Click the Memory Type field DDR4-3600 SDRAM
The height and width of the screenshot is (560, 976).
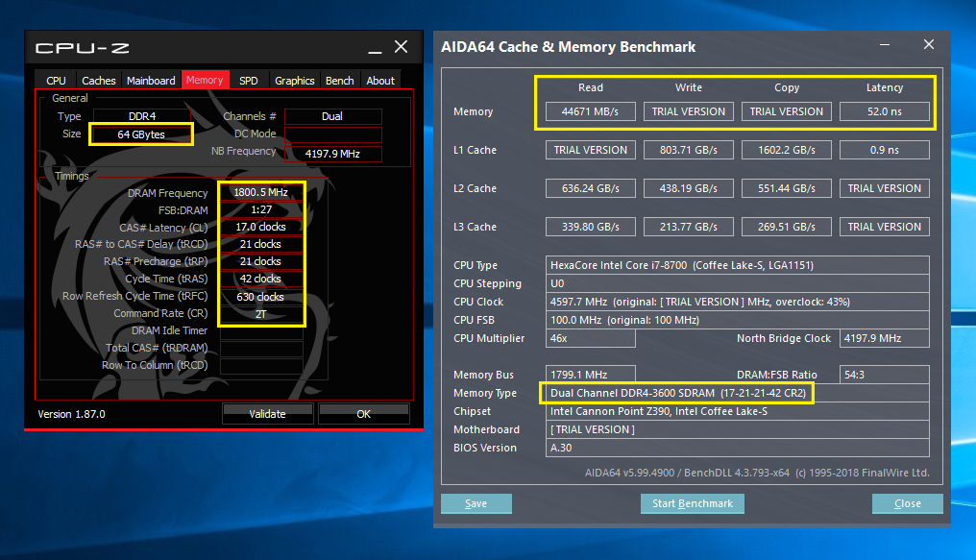tap(738, 393)
